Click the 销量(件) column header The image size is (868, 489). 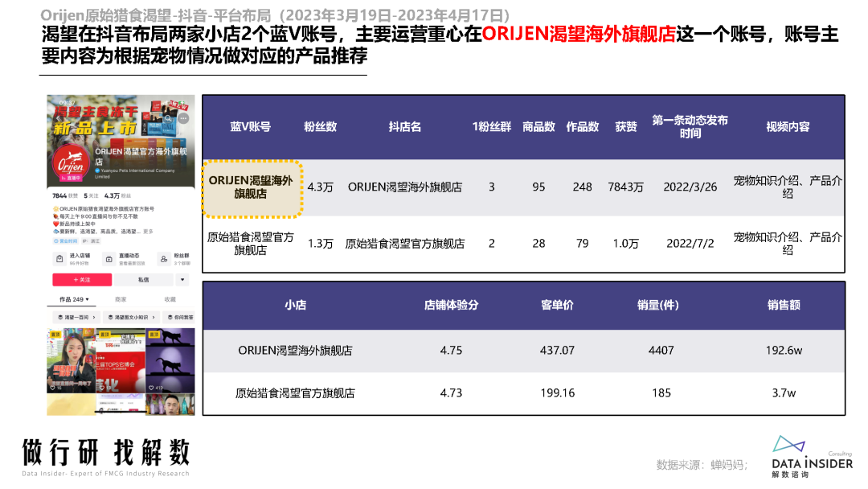[658, 305]
